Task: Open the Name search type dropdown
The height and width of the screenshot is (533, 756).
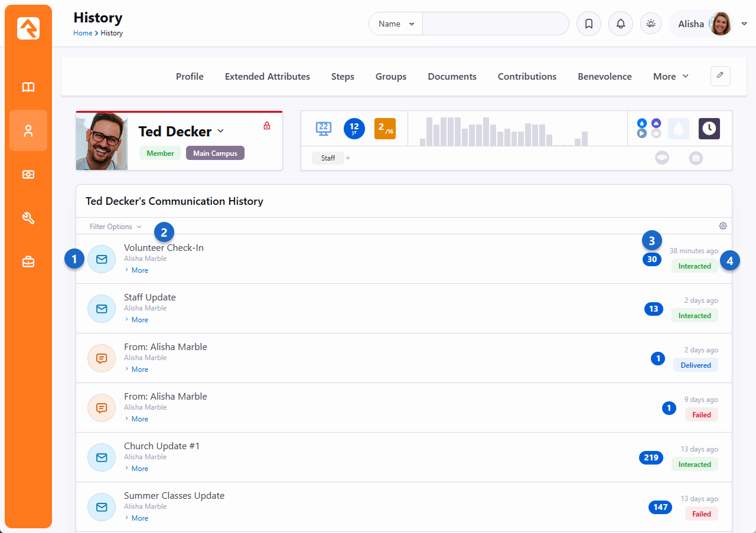Action: click(396, 24)
